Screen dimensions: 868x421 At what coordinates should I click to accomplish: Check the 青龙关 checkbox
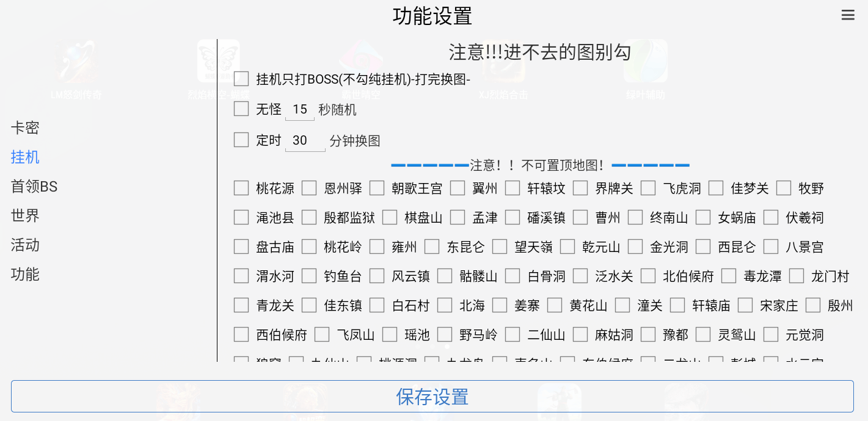241,305
